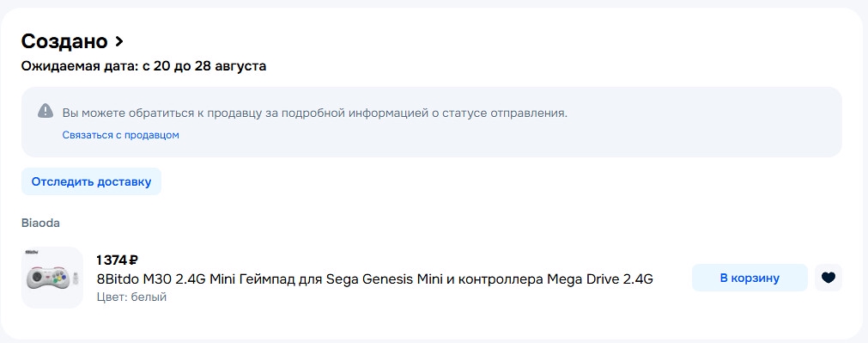The image size is (868, 343).
Task: Click the seller contact info message text
Action: tap(315, 113)
